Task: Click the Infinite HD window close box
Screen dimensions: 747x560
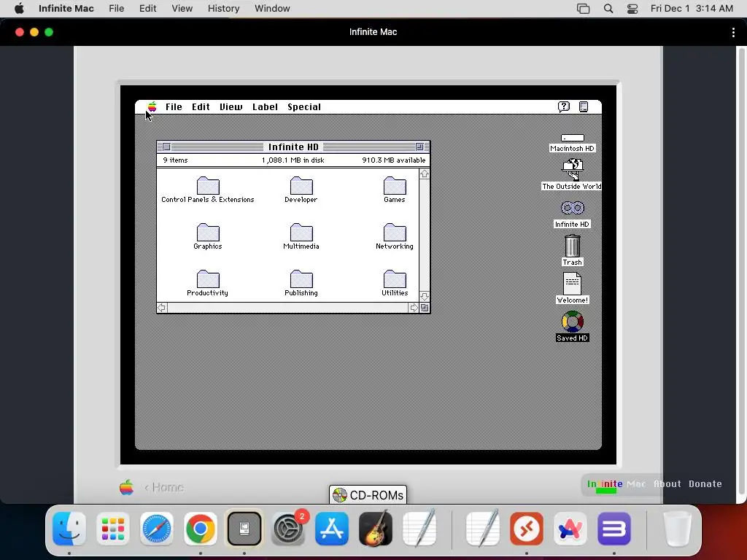Action: pos(167,147)
